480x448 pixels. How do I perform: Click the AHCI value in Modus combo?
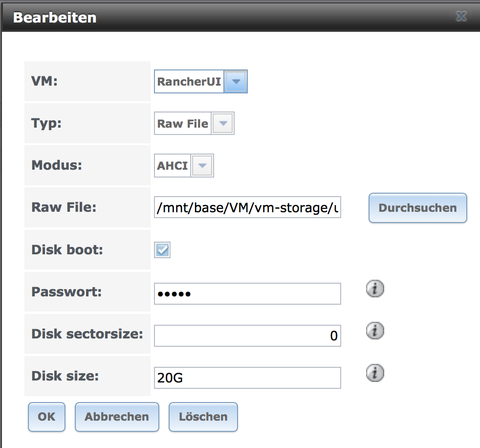point(173,166)
